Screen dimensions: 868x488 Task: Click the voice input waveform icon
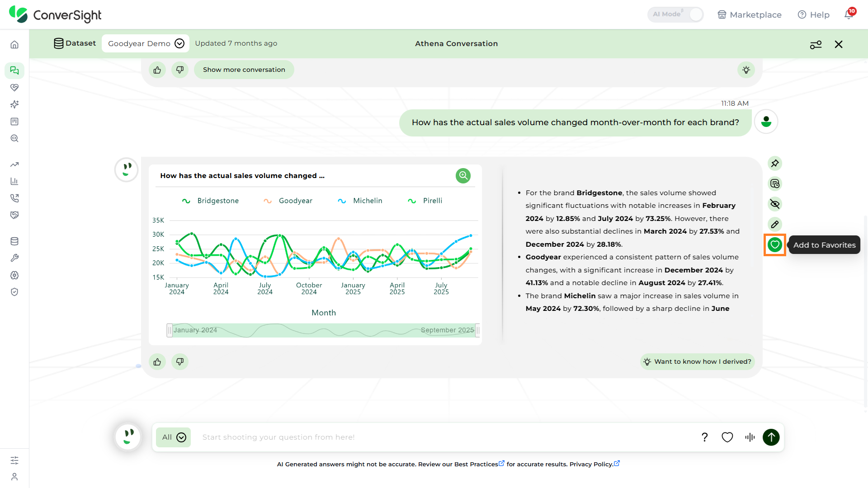coord(750,437)
